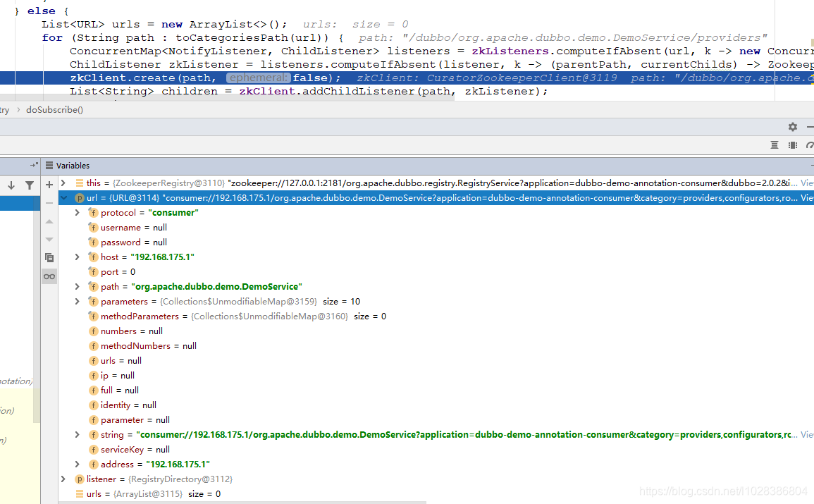The height and width of the screenshot is (504, 814).
Task: Click zkClient.create in highlighted line
Action: (x=122, y=78)
